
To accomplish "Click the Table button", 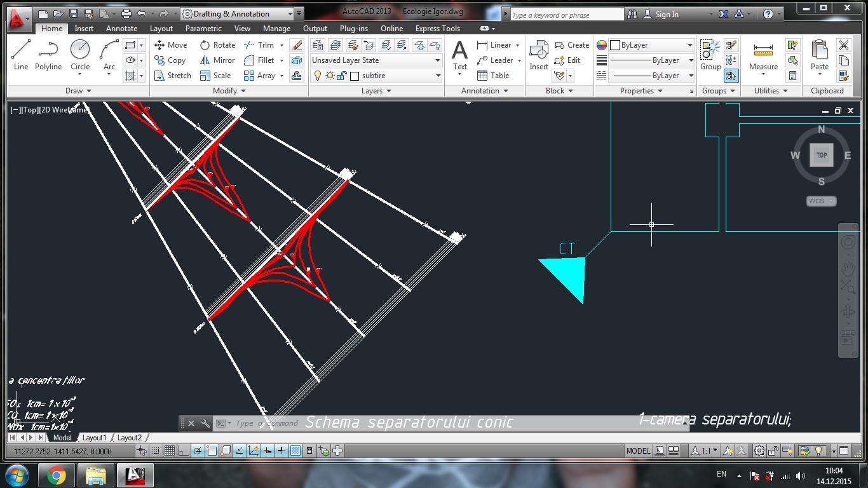I will click(x=493, y=76).
